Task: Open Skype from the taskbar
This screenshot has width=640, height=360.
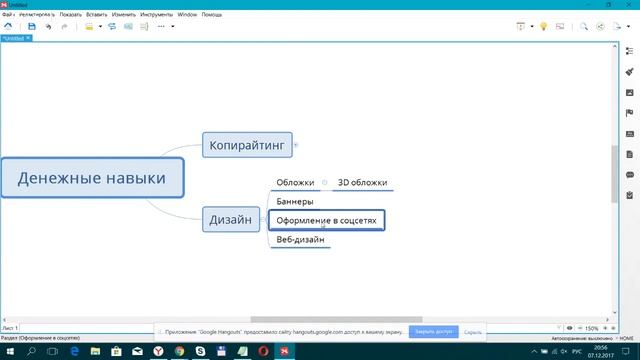Action: pos(200,351)
